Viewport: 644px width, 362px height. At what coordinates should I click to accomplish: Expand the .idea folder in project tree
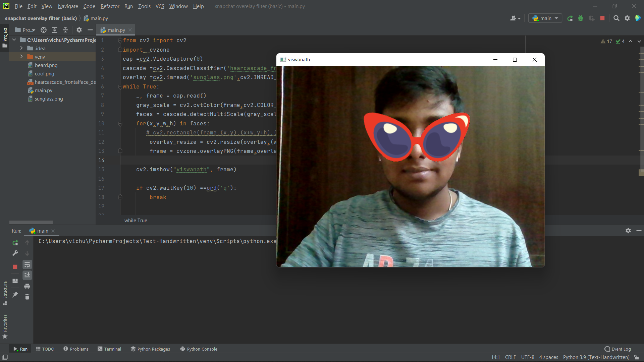(x=21, y=48)
